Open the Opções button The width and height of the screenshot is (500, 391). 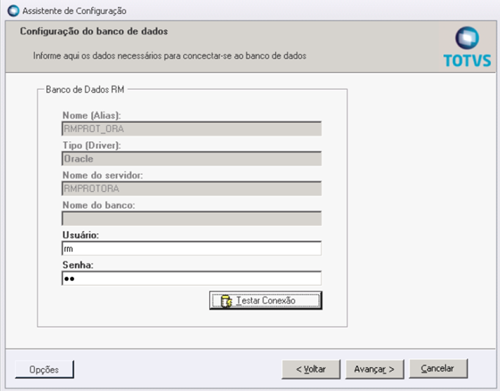click(x=44, y=369)
